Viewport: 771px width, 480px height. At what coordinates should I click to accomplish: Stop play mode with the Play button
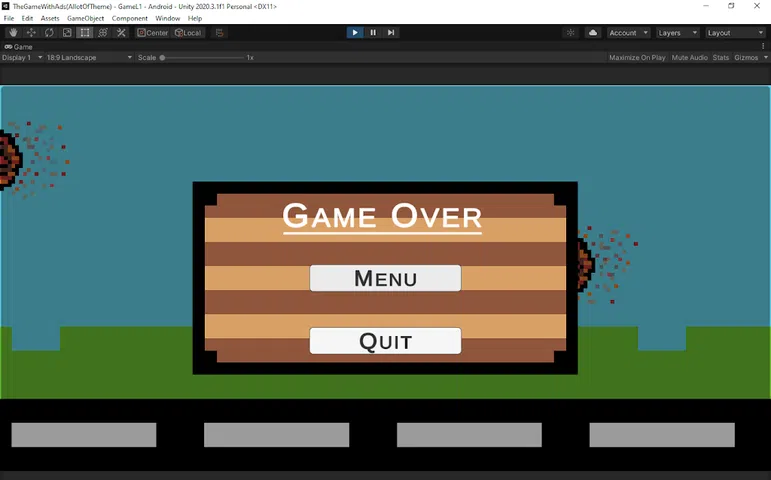354,33
